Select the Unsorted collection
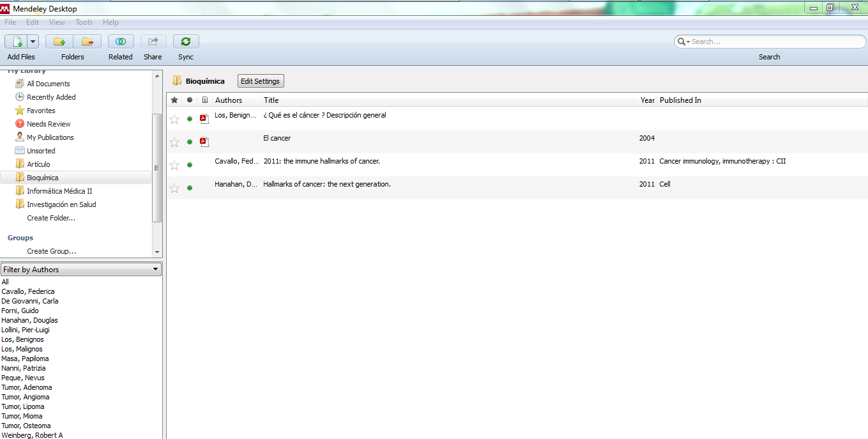The image size is (868, 439). 41,151
